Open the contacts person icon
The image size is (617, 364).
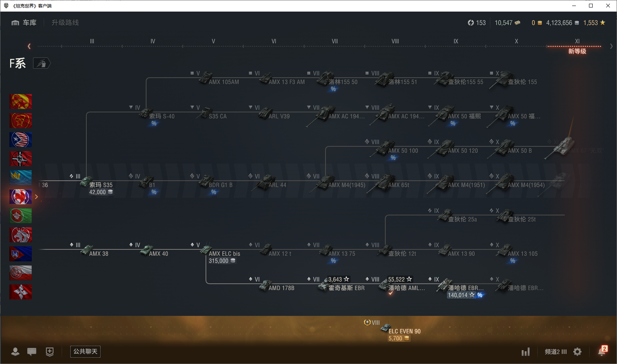[15, 351]
